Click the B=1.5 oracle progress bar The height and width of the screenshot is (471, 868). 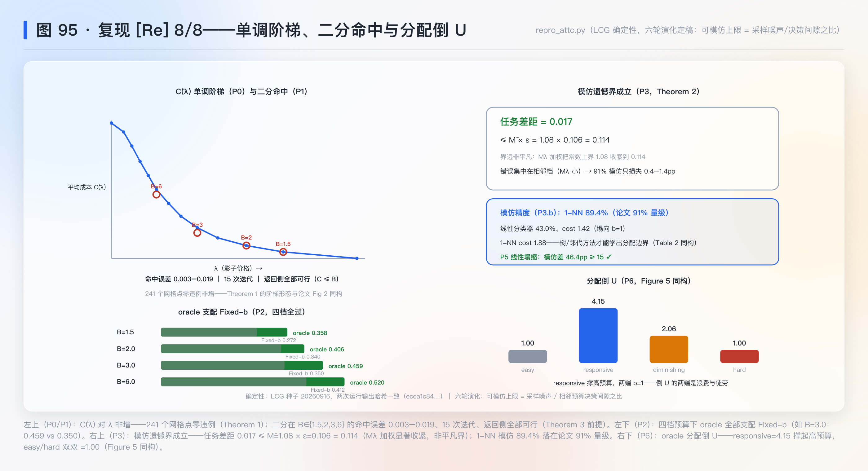tap(224, 332)
